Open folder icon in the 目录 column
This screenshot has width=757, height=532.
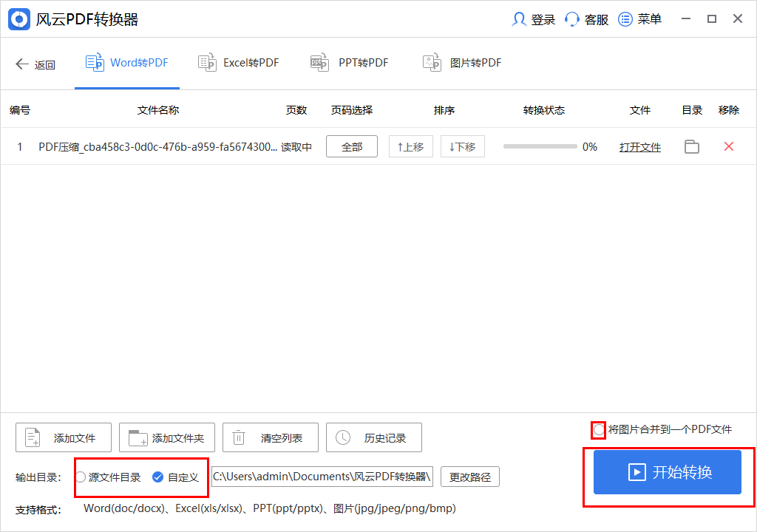coord(691,146)
